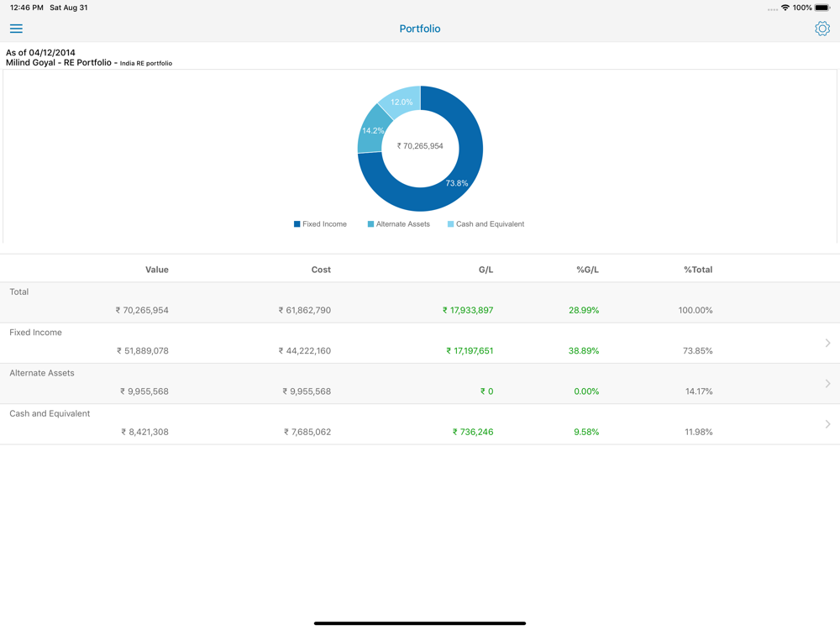Click the %Total column header
Image resolution: width=840 pixels, height=630 pixels.
pyautogui.click(x=698, y=270)
